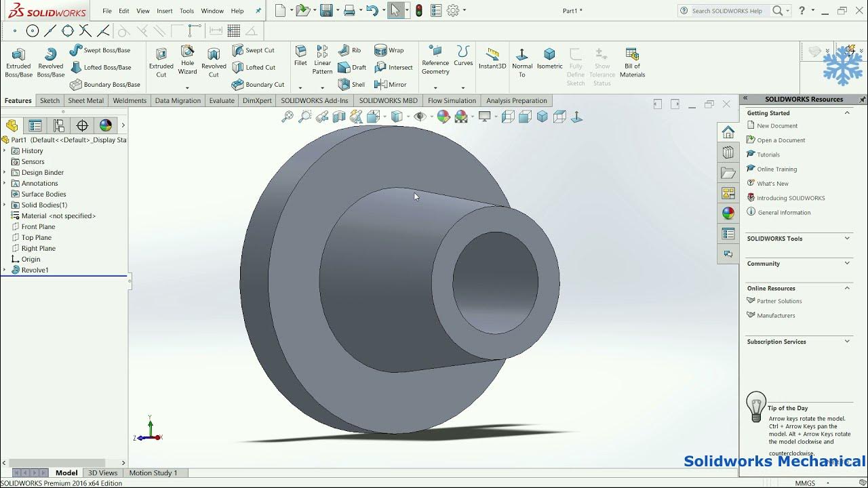Pin the SOLIDWORKS Resources pane
Screen dimensions: 868x488
pyautogui.click(x=862, y=100)
